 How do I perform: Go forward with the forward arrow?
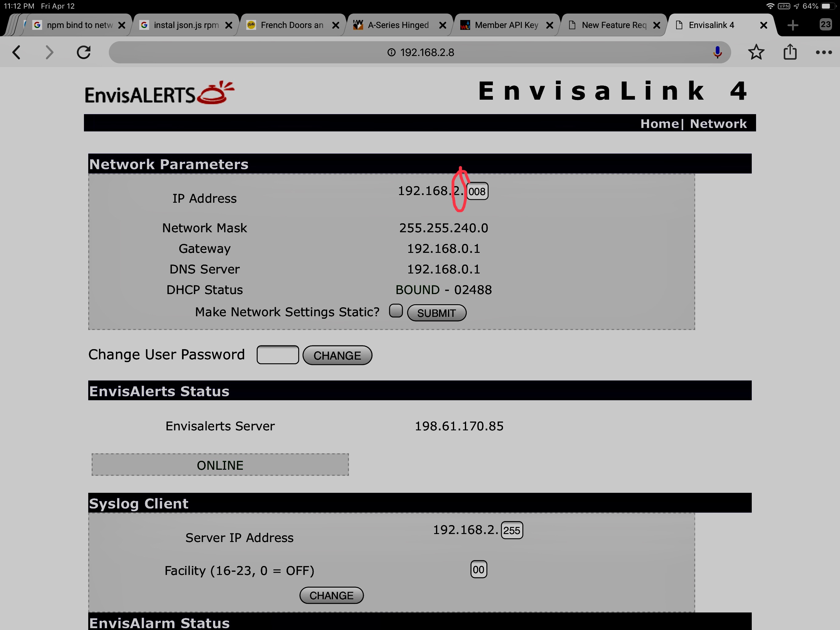coord(50,52)
